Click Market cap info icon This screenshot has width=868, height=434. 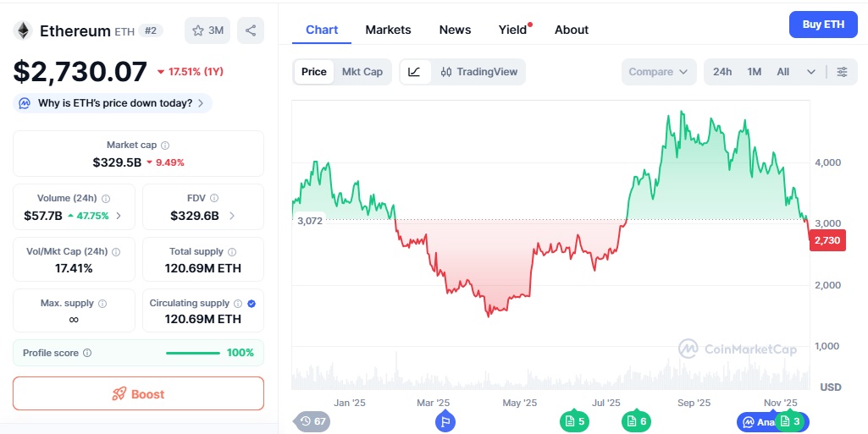pyautogui.click(x=165, y=146)
